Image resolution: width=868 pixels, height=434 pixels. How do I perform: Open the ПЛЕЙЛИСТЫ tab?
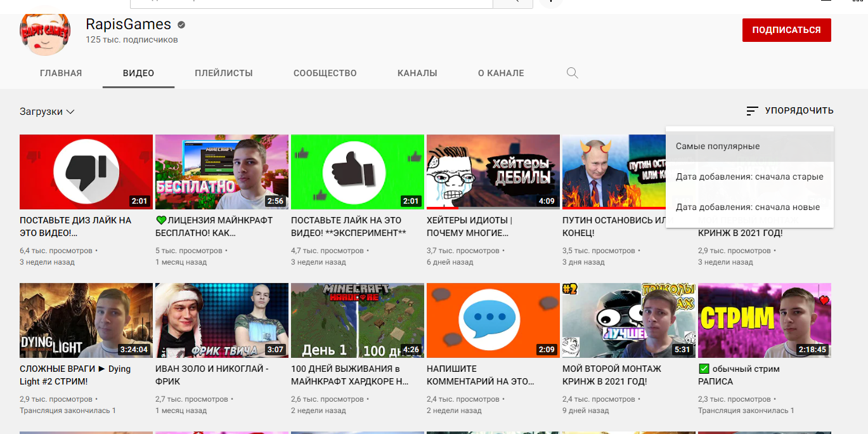(224, 73)
